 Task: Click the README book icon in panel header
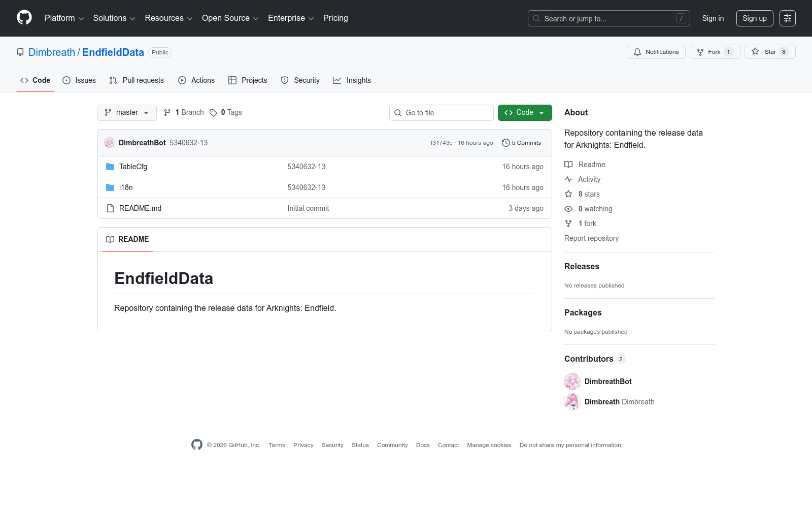pos(110,239)
